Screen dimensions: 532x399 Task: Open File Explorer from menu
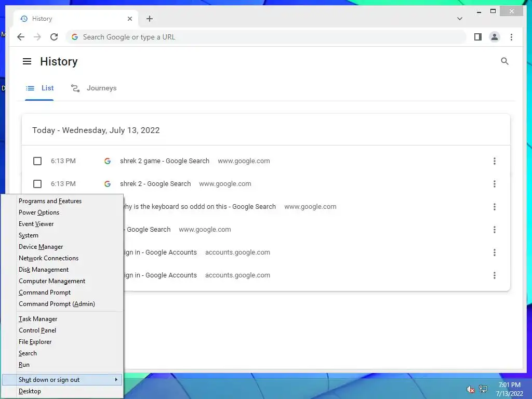pyautogui.click(x=62, y=342)
